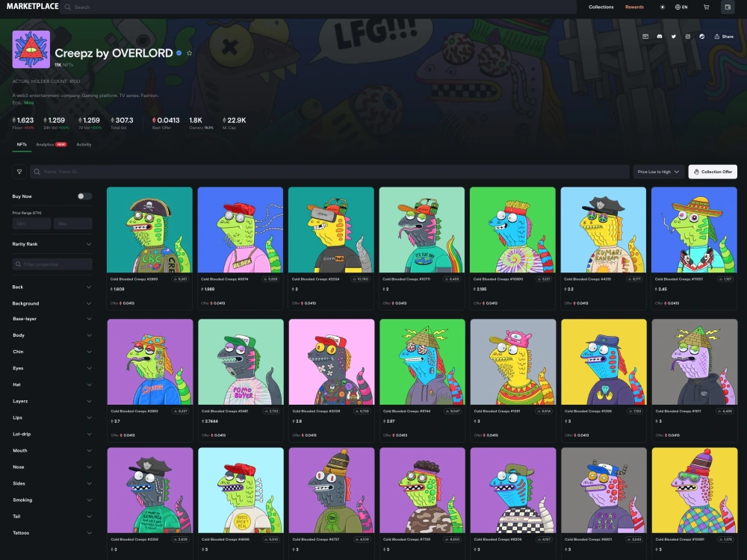Expand the Chin trait filter
Screen dimensions: 747x560
52,352
